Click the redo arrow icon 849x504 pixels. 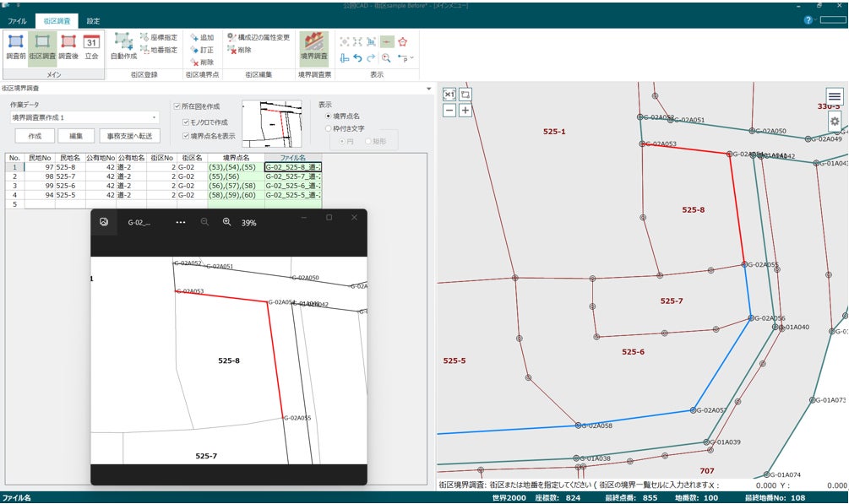tap(371, 57)
